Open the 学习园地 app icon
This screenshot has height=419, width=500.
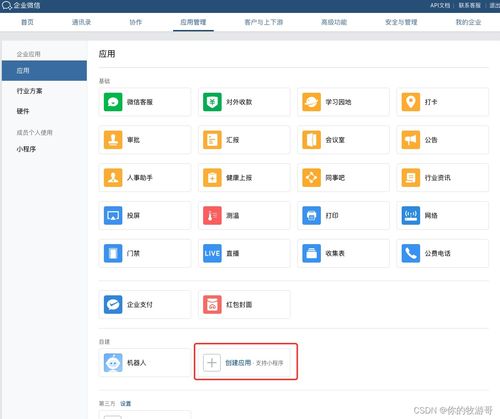pos(312,102)
